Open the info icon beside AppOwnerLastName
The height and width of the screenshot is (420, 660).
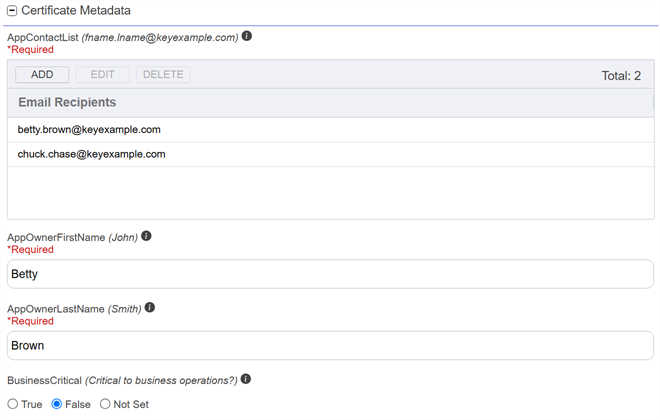tap(150, 308)
